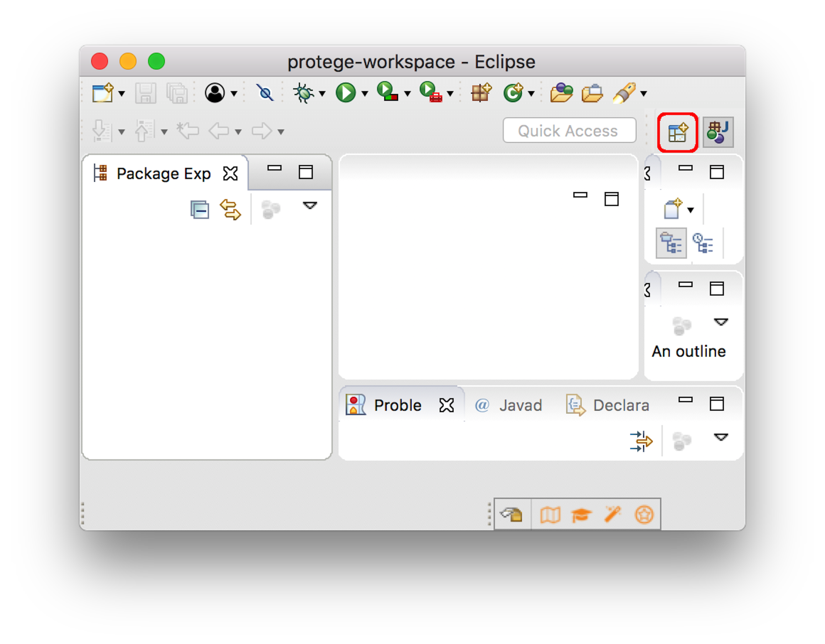Viewport: 825px width, 644px height.
Task: Select the Java perspective button
Action: click(x=718, y=132)
